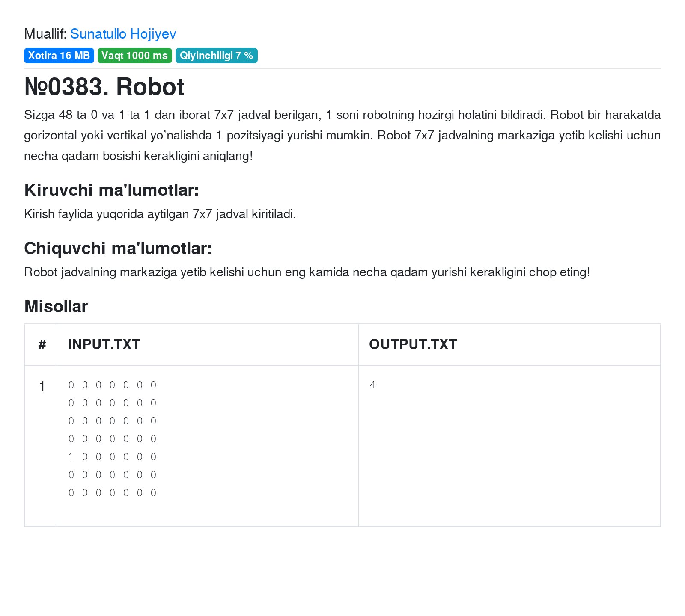Click the bottom-right zero of the input grid

[153, 493]
